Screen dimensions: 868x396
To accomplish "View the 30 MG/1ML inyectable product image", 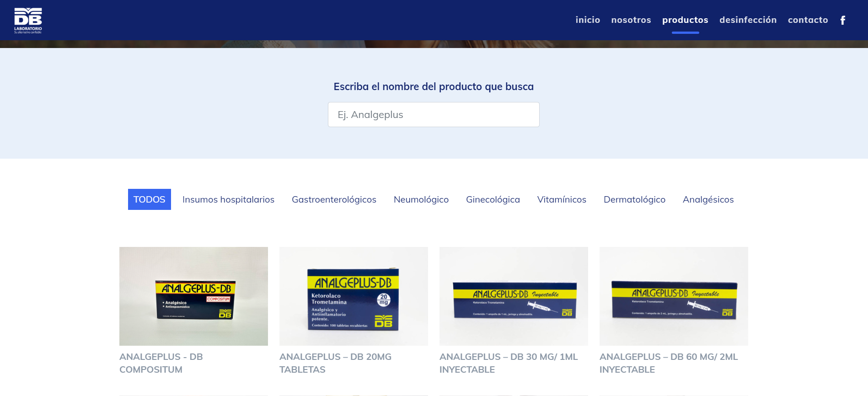I will 514,296.
